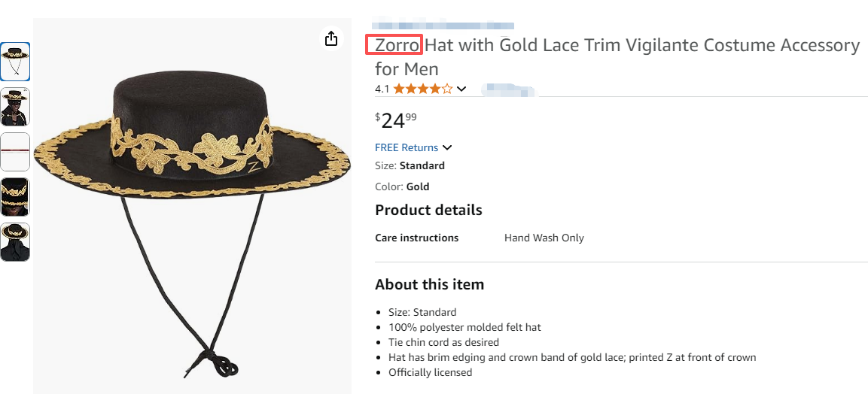The height and width of the screenshot is (394, 868).
Task: Click the highlighted word Zorro in title
Action: coord(397,45)
